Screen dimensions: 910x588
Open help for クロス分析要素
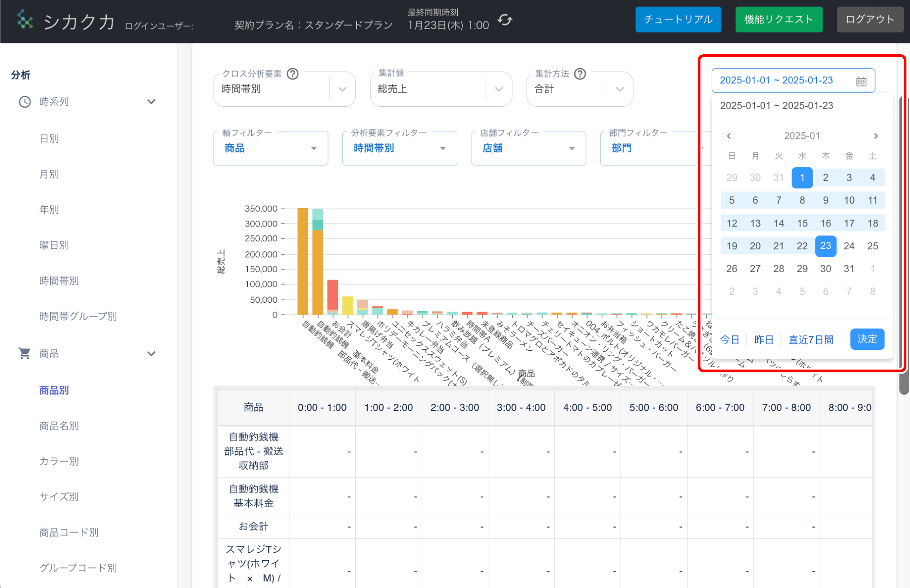(293, 74)
